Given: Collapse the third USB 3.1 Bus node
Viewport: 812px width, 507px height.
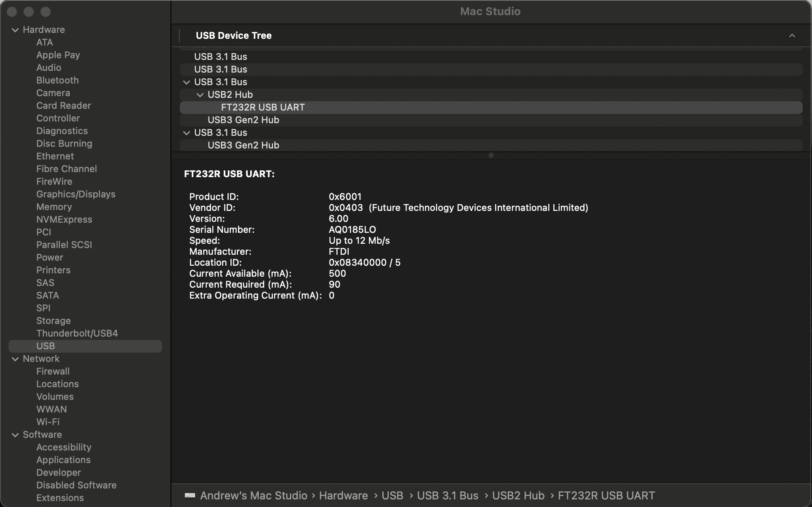Looking at the screenshot, I should (187, 82).
